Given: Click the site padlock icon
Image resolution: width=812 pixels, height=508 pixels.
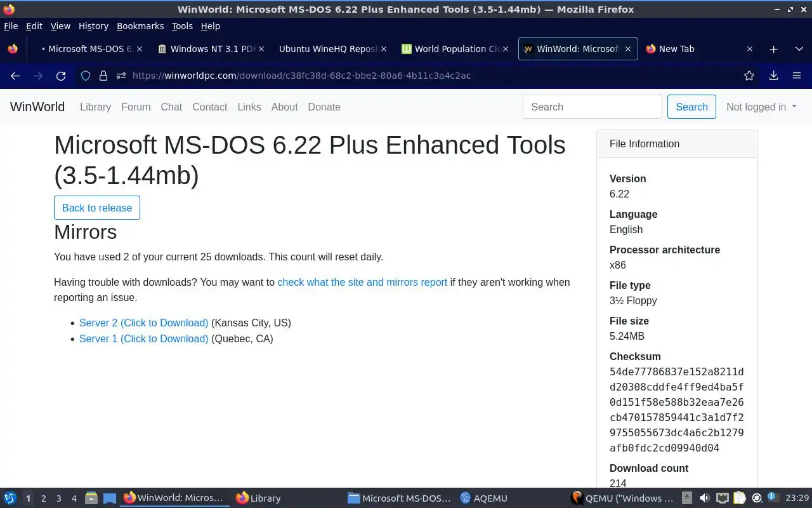Looking at the screenshot, I should (x=103, y=76).
